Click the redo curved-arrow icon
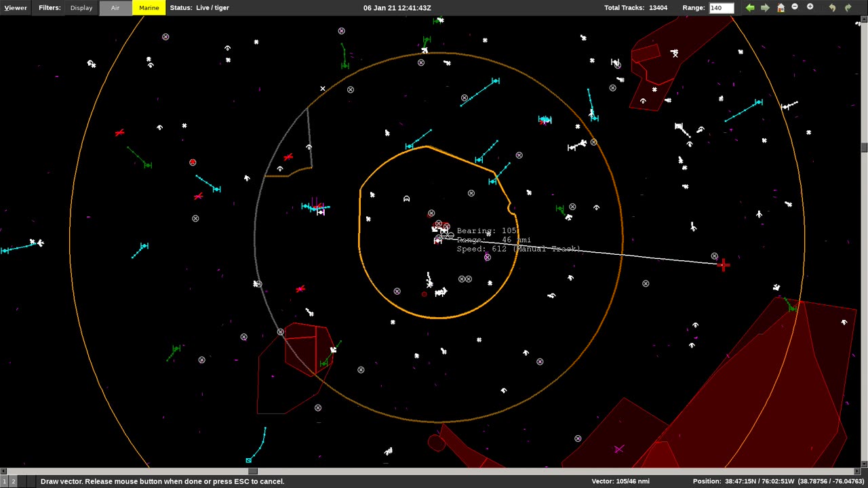The height and width of the screenshot is (488, 868). (x=848, y=7)
